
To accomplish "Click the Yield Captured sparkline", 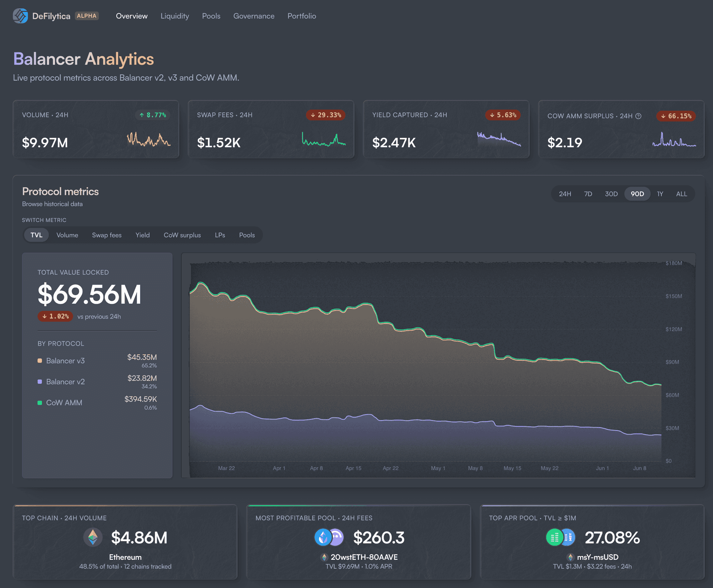I will pos(499,139).
